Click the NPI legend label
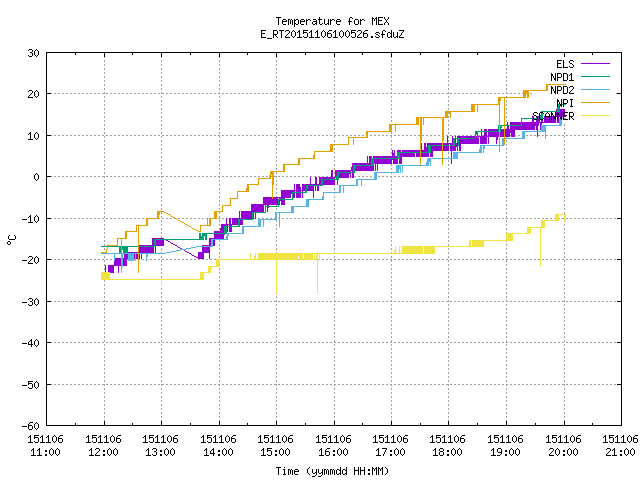Image resolution: width=640 pixels, height=480 pixels. click(x=565, y=103)
